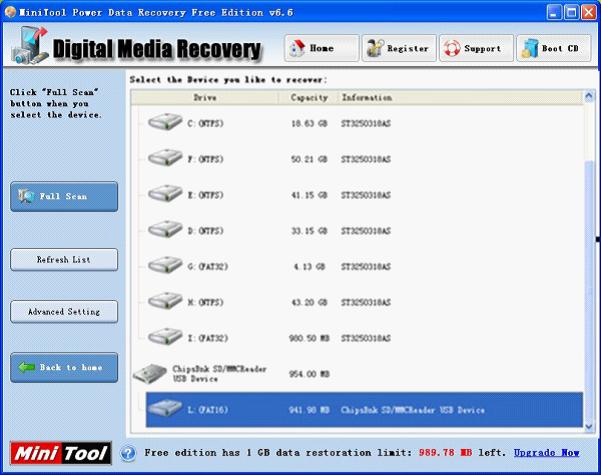This screenshot has height=475, width=601.
Task: Click the Refresh List button
Action: tap(64, 260)
